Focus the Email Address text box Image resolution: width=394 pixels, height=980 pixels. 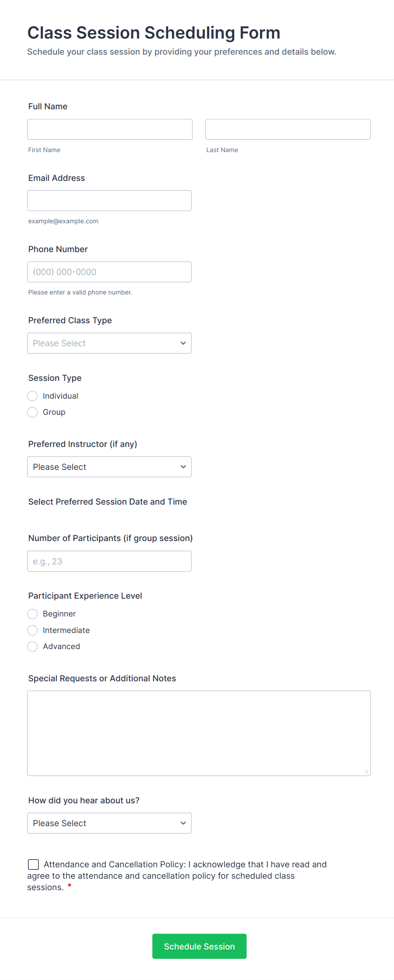point(109,200)
